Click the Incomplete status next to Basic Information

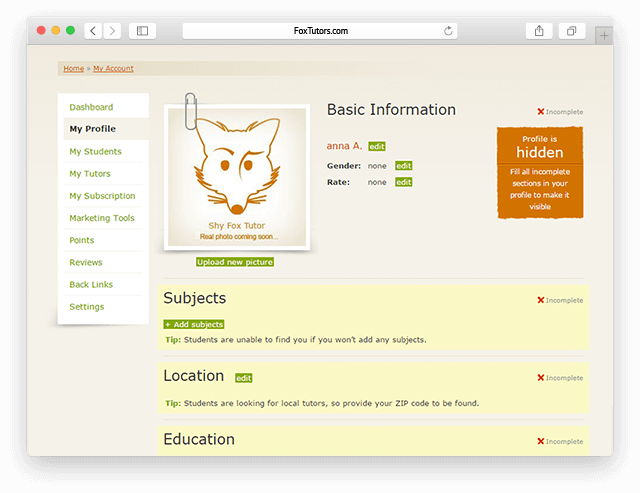[x=560, y=112]
